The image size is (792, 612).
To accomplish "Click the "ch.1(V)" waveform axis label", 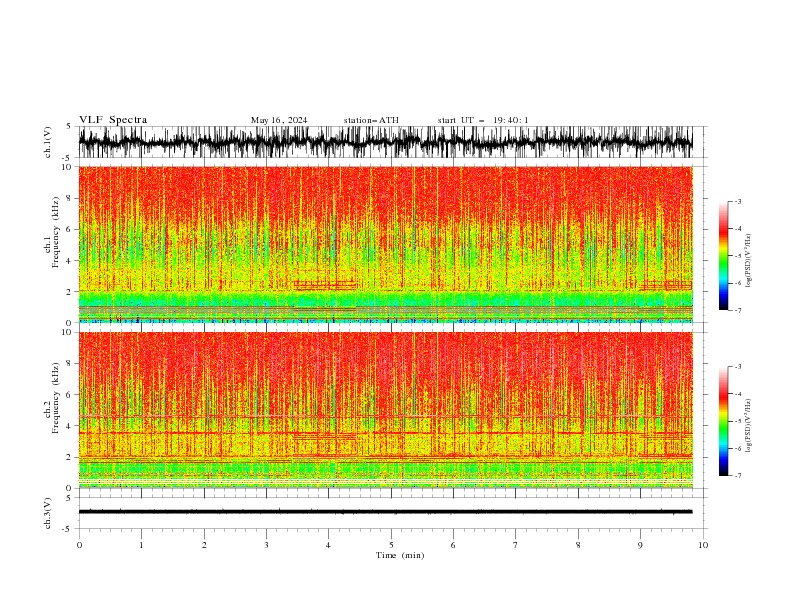I will pyautogui.click(x=48, y=142).
